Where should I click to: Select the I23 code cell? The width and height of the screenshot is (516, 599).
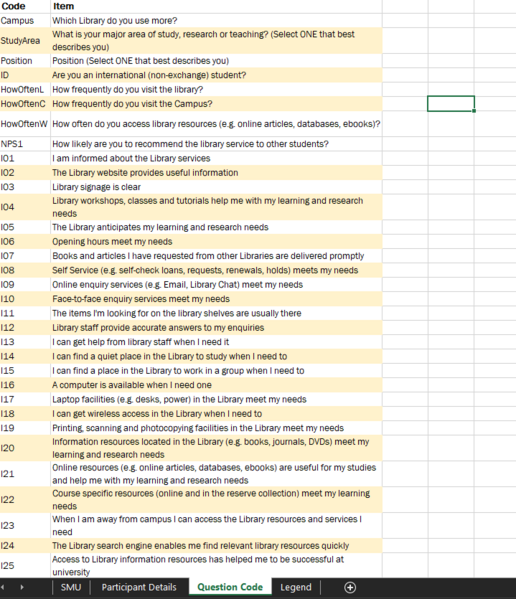tap(25, 525)
